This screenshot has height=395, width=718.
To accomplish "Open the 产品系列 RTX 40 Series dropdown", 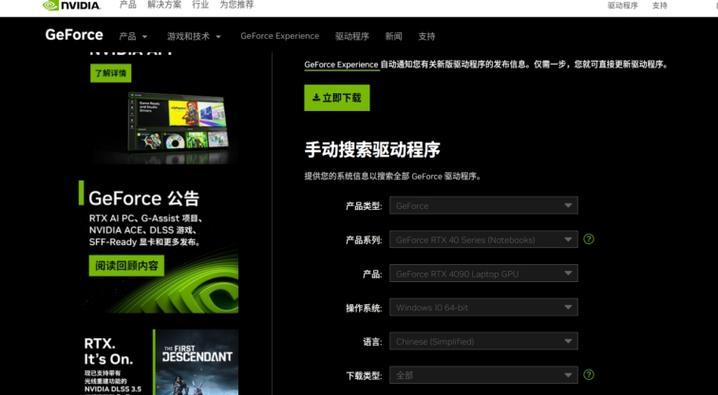I will [x=484, y=239].
